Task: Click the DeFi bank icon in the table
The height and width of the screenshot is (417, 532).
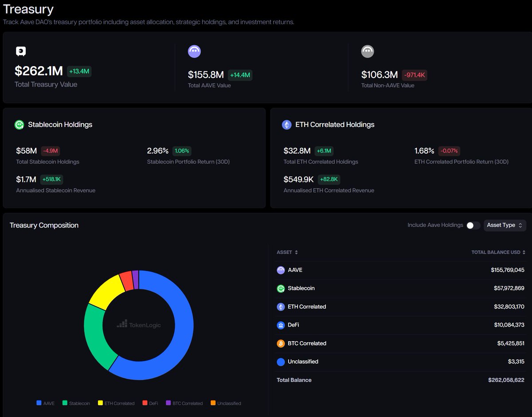Action: [281, 325]
